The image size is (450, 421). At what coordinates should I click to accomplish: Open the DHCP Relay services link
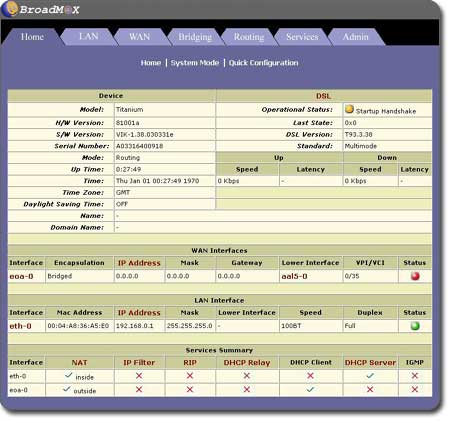[247, 362]
